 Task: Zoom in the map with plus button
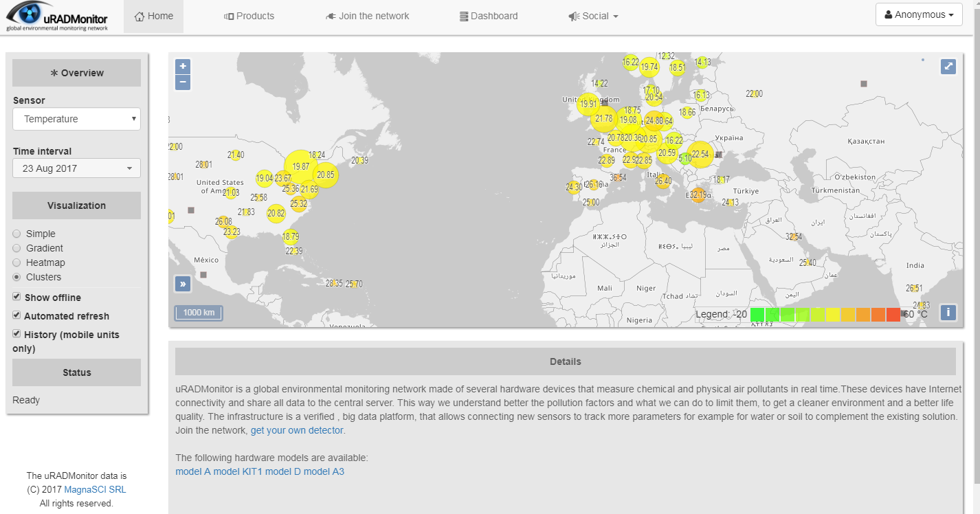(x=183, y=67)
